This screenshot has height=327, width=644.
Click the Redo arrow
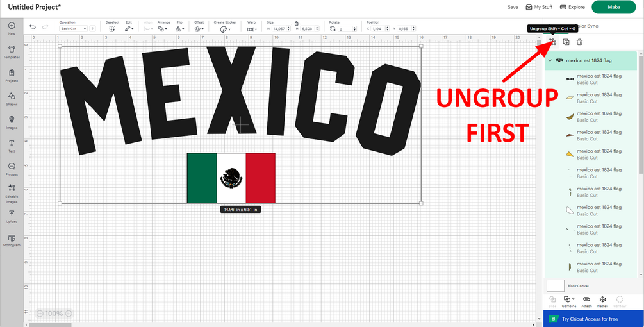[x=45, y=27]
